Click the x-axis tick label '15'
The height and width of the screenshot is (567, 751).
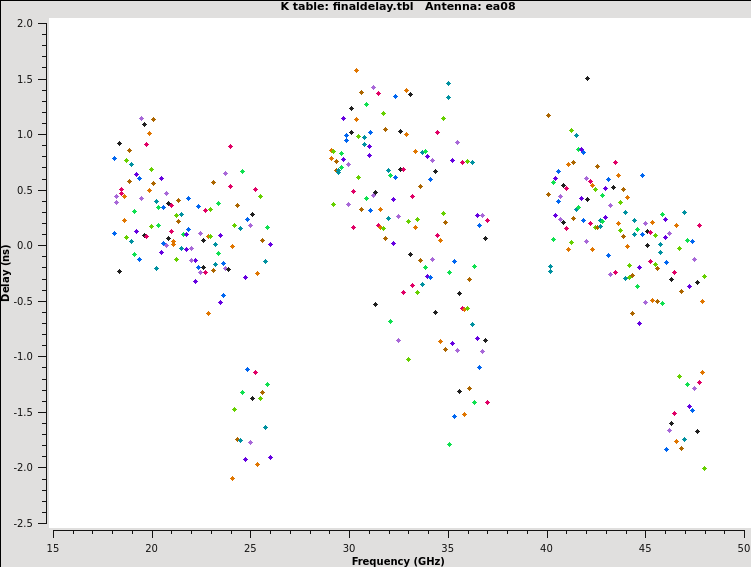(x=53, y=547)
